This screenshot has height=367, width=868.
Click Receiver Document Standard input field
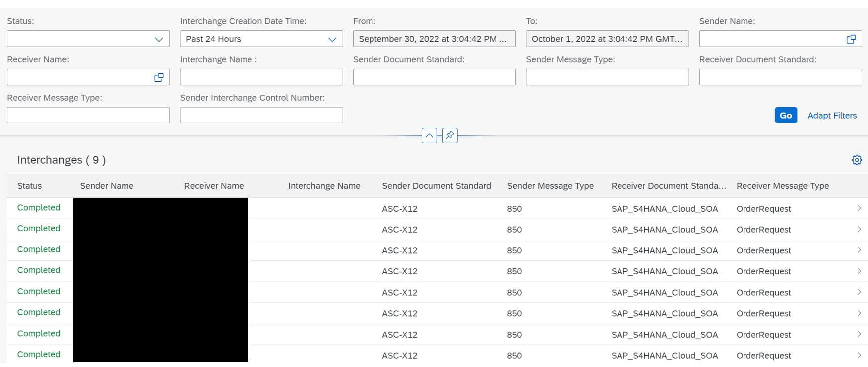click(780, 77)
